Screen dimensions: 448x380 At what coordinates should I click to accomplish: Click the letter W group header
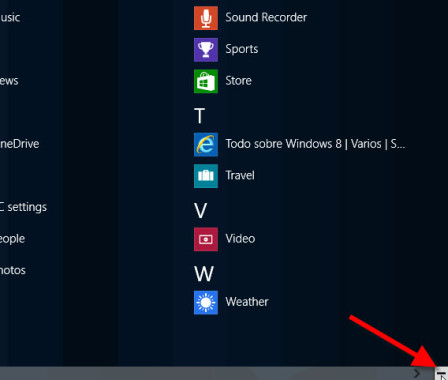[x=204, y=274]
